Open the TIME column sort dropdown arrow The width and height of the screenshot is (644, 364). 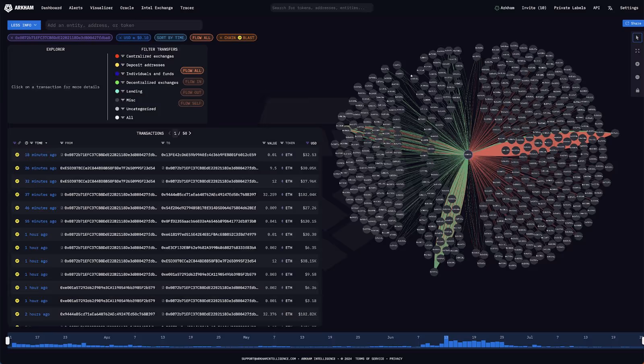click(x=46, y=143)
